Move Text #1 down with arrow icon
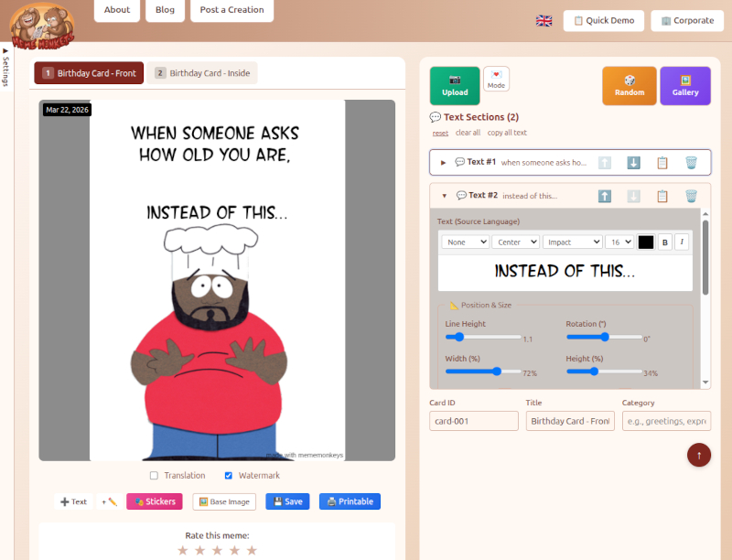Viewport: 732px width, 560px height. (633, 163)
